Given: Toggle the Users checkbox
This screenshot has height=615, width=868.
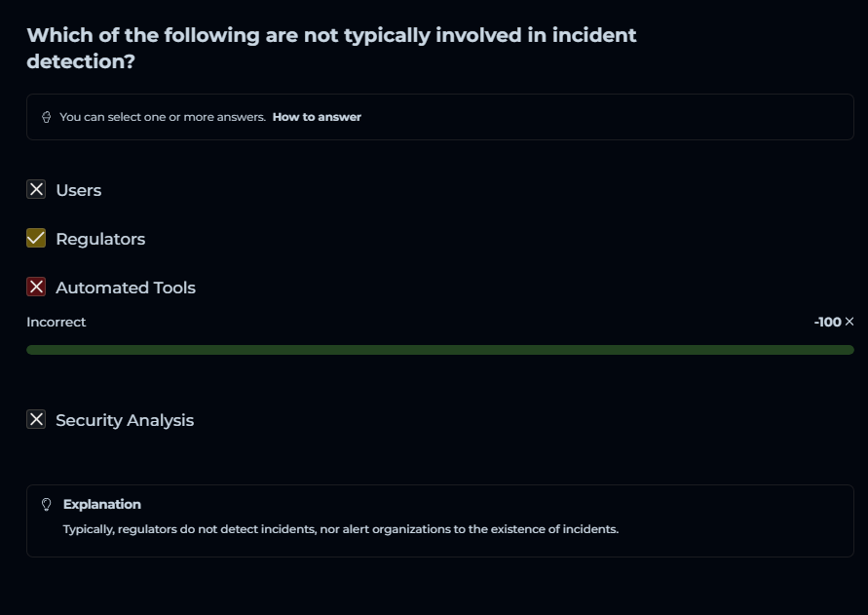Looking at the screenshot, I should click(x=36, y=189).
